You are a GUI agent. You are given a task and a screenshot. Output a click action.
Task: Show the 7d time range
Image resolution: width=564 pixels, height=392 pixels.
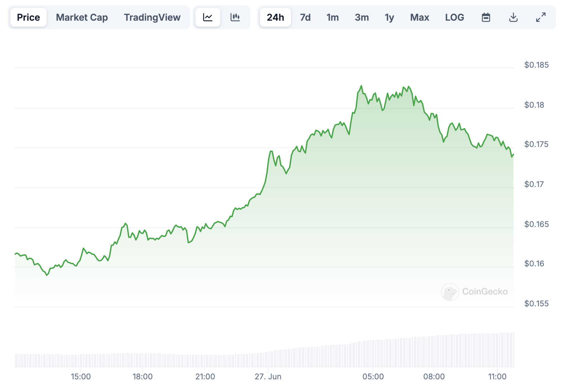pos(305,17)
